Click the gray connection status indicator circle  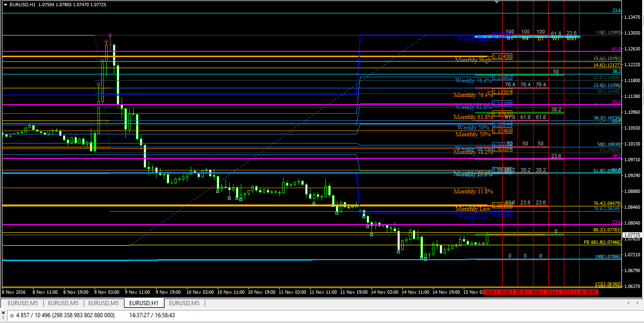12,315
